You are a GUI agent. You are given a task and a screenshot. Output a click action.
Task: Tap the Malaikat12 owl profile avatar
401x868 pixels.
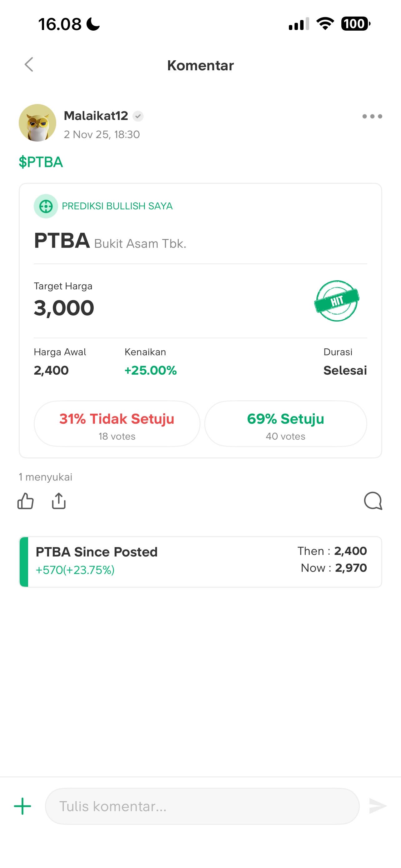[37, 123]
